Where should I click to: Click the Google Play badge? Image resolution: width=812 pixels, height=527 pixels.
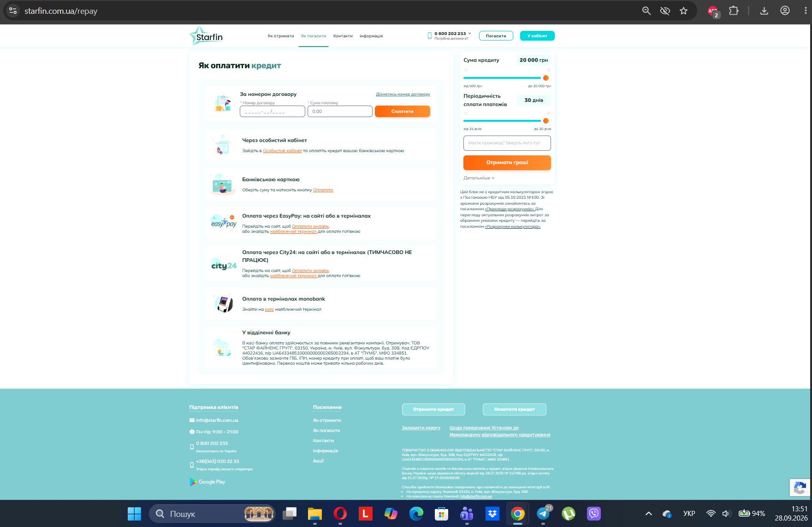207,482
